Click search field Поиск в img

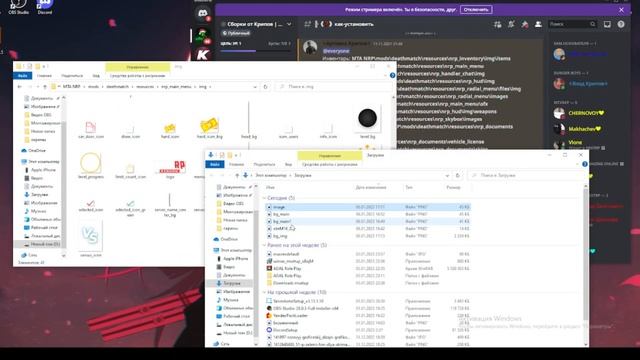pos(332,87)
